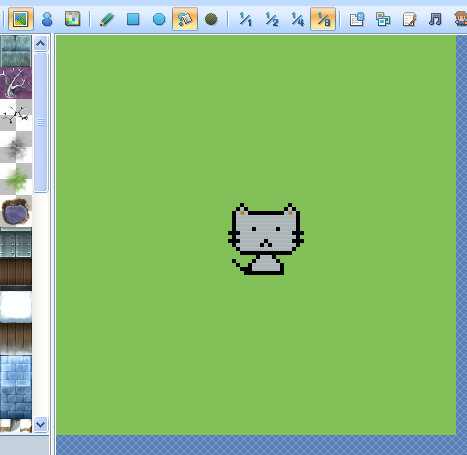Pick the green moss patch tile
Image resolution: width=467 pixels, height=455 pixels.
coord(16,179)
